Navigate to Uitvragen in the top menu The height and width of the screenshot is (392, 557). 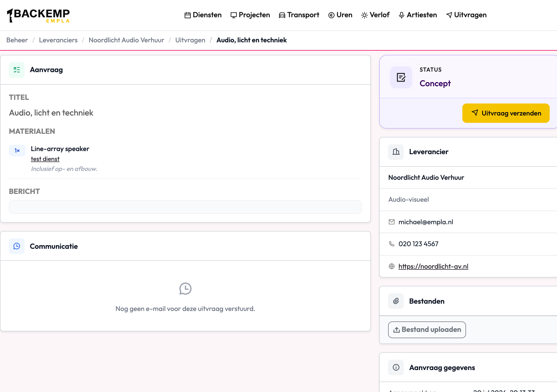(466, 15)
